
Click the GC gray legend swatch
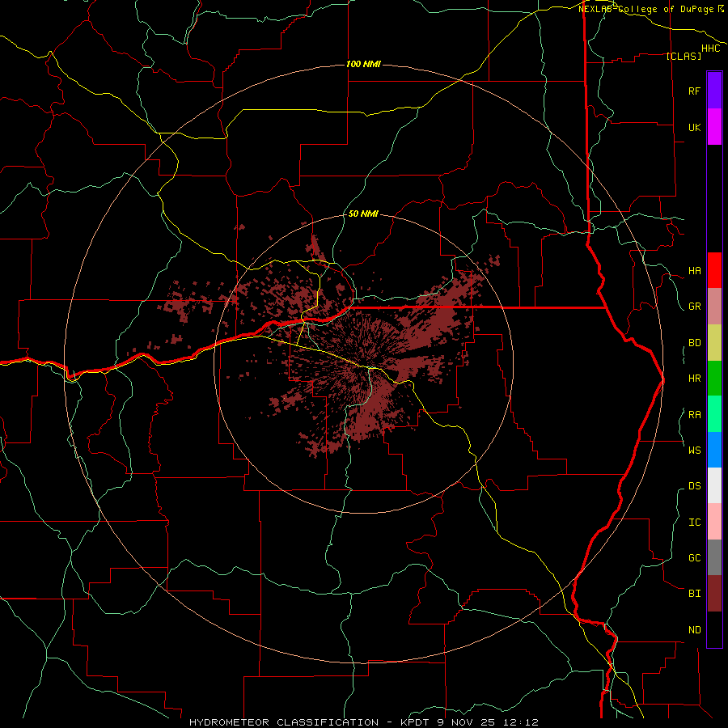(714, 557)
